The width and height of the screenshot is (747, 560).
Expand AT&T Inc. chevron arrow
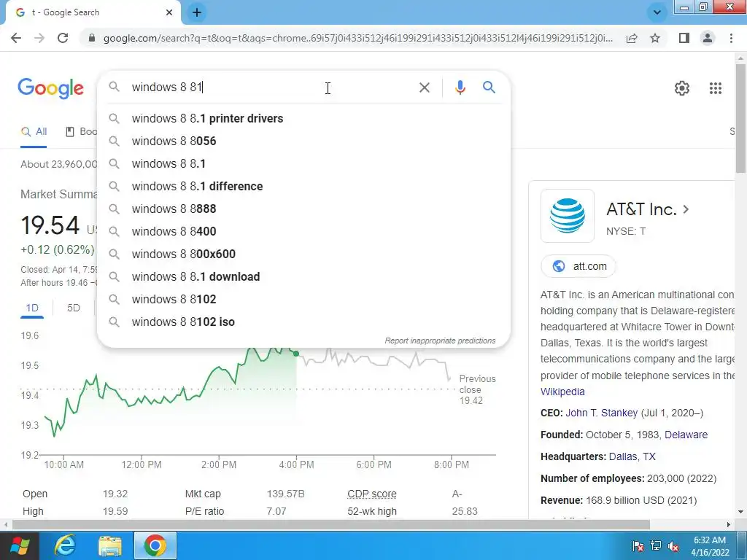click(686, 209)
